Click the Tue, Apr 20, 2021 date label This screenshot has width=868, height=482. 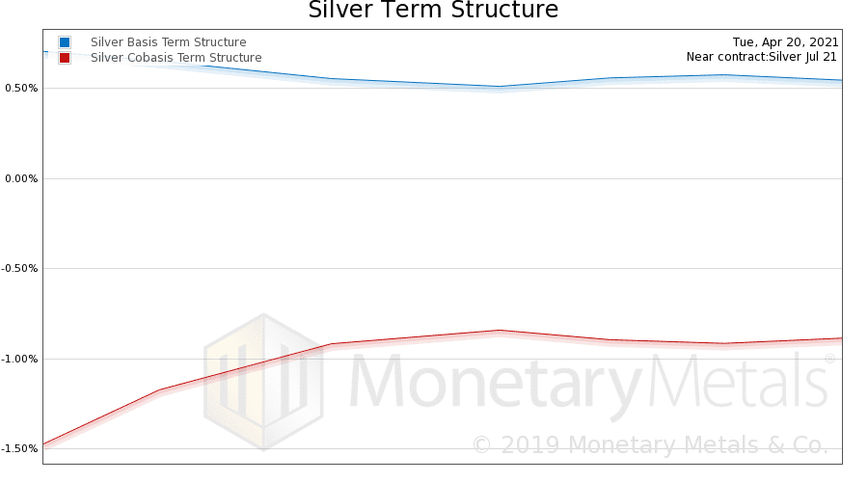click(785, 42)
